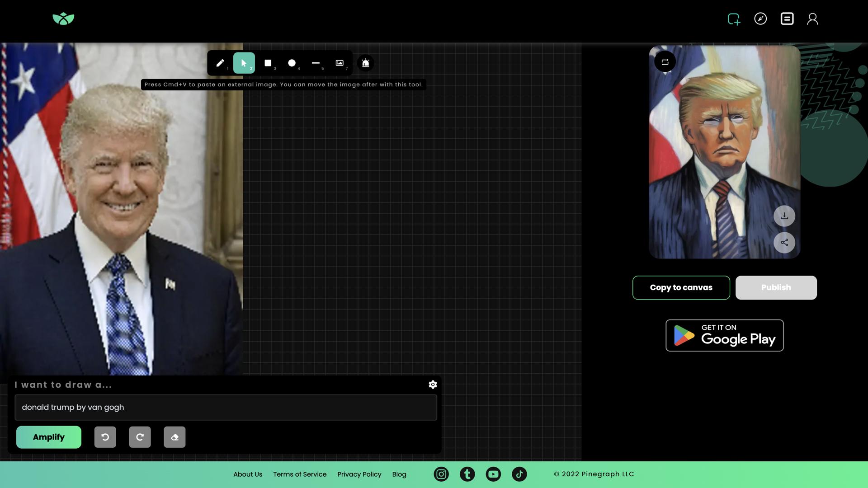This screenshot has height=488, width=868.
Task: Click the prompt text input field
Action: (226, 408)
